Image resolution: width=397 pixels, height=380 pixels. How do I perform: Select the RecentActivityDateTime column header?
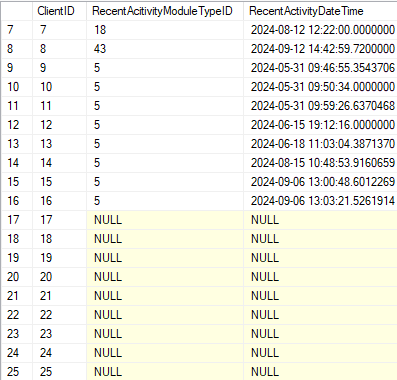320,11
